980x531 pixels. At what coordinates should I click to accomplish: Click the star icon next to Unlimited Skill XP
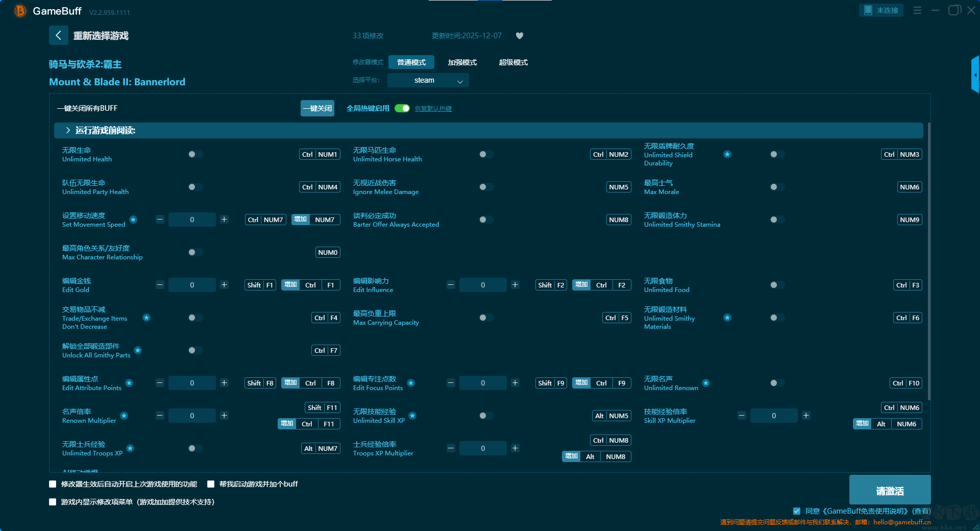412,416
